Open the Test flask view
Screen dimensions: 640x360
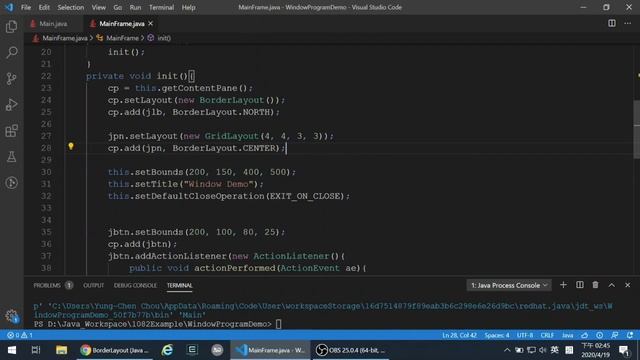click(x=11, y=157)
